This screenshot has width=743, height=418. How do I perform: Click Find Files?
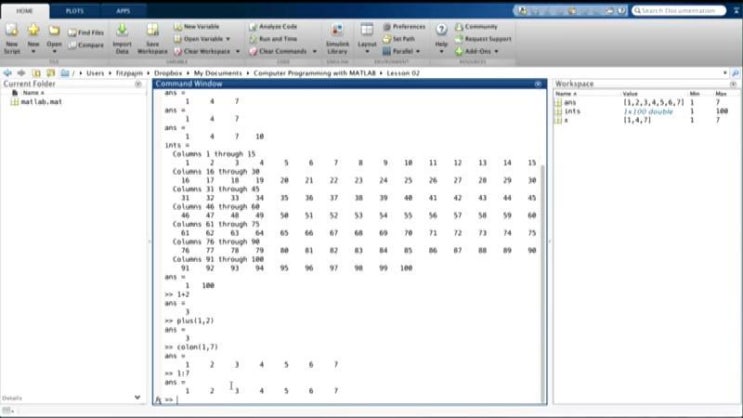click(86, 33)
